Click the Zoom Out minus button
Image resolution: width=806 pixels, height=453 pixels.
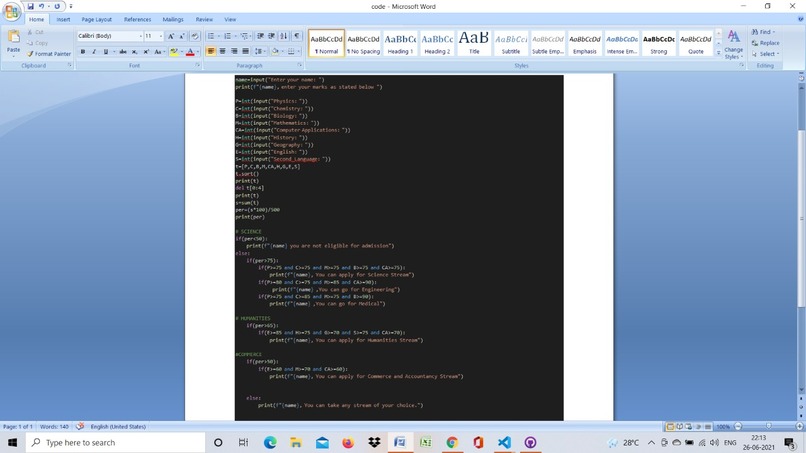(x=738, y=427)
